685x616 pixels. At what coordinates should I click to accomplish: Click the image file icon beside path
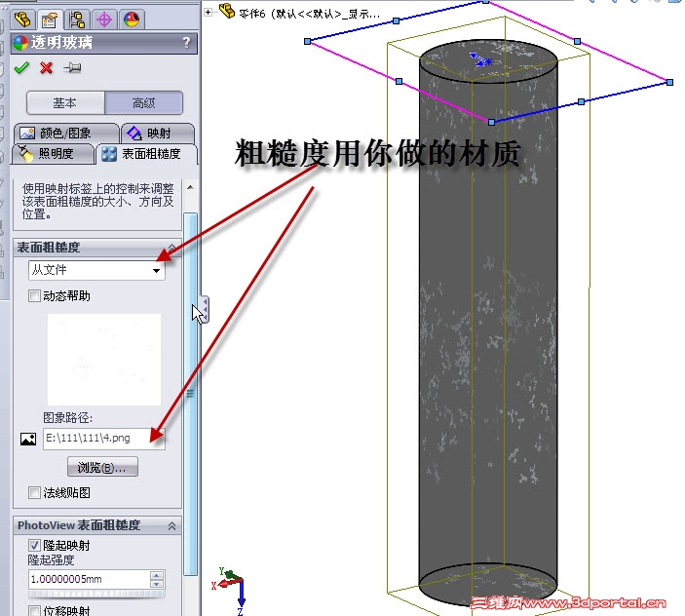28,439
